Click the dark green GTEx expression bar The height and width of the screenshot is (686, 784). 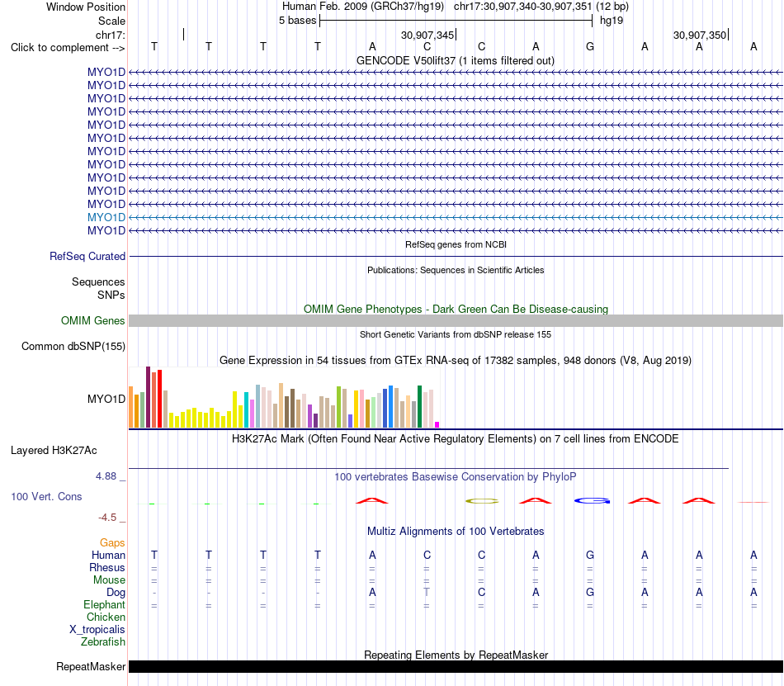(x=419, y=406)
